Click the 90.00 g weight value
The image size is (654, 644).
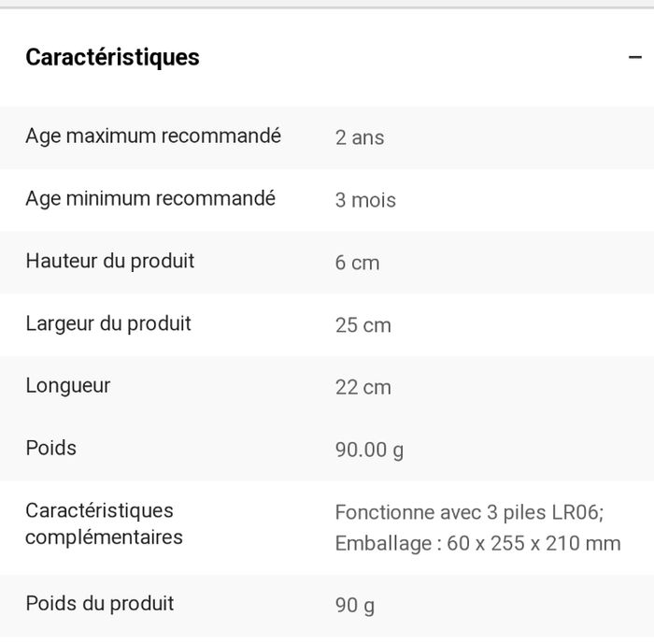(370, 450)
